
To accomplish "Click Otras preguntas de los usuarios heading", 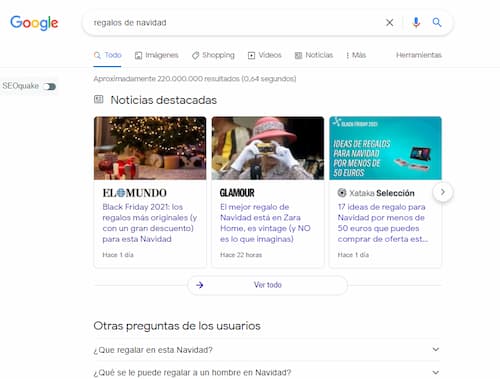I will coord(177,326).
